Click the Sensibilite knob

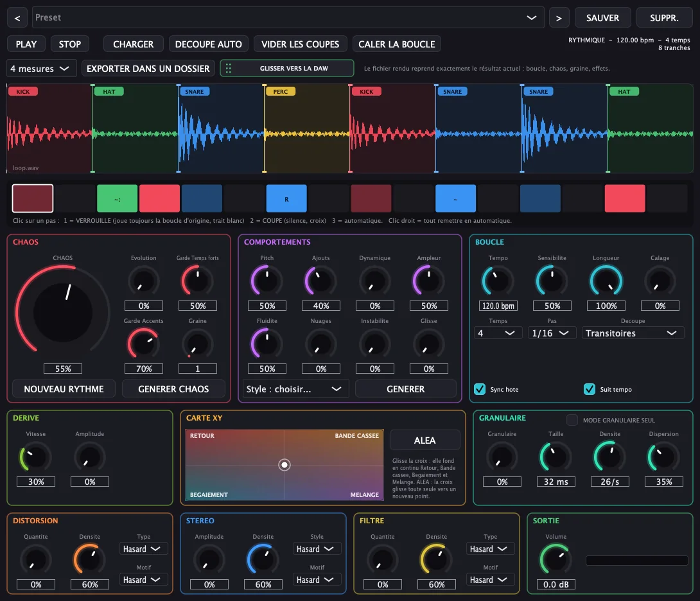(552, 281)
